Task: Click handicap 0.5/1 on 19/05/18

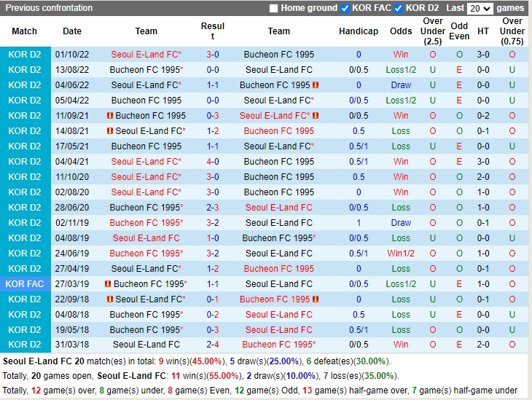Action: coord(359,330)
